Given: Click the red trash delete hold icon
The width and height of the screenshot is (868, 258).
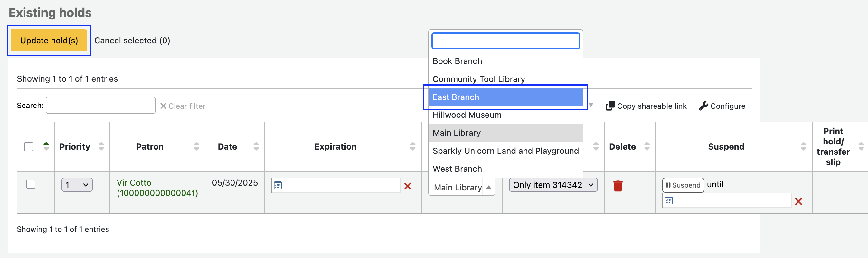Looking at the screenshot, I should point(618,186).
